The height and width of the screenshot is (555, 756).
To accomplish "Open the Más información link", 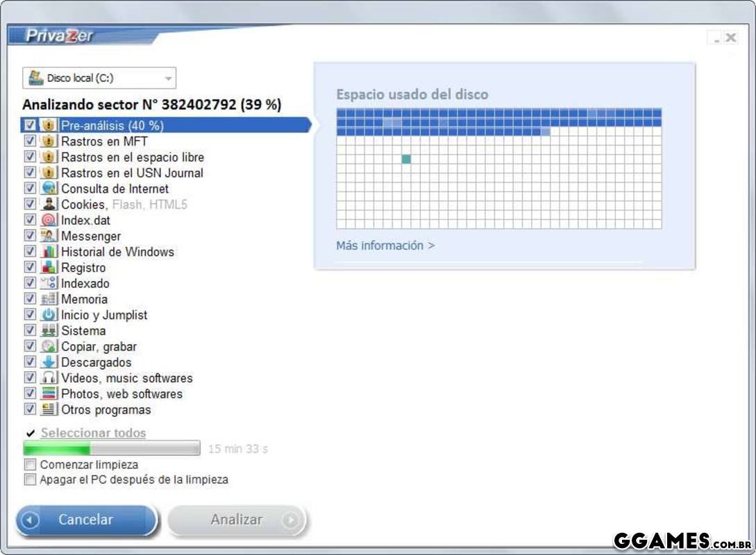I will coord(385,246).
